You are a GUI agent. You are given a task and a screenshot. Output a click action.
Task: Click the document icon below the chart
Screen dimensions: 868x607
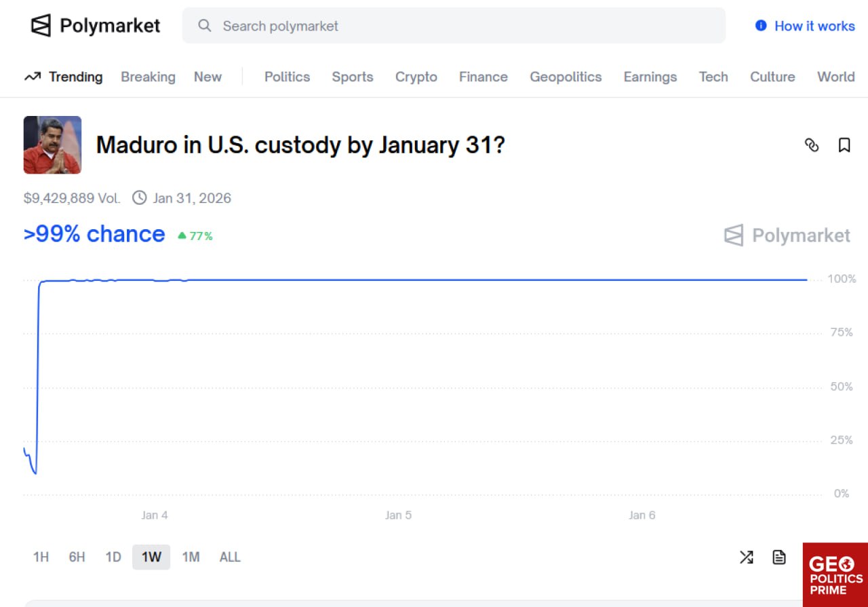(779, 557)
